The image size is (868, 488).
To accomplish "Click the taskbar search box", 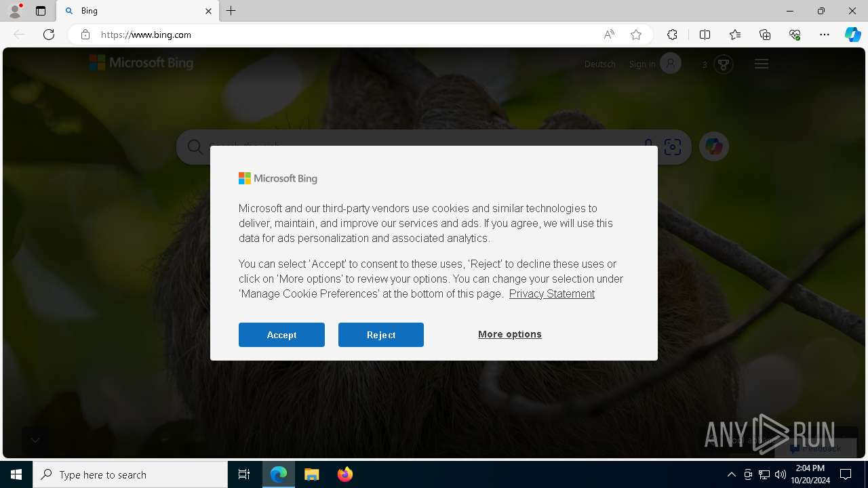I will click(x=130, y=474).
